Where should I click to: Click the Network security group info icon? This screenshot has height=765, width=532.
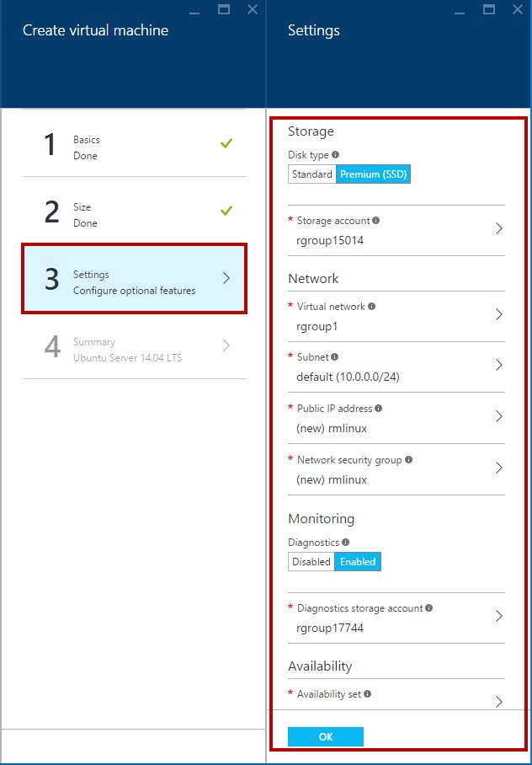pos(408,459)
